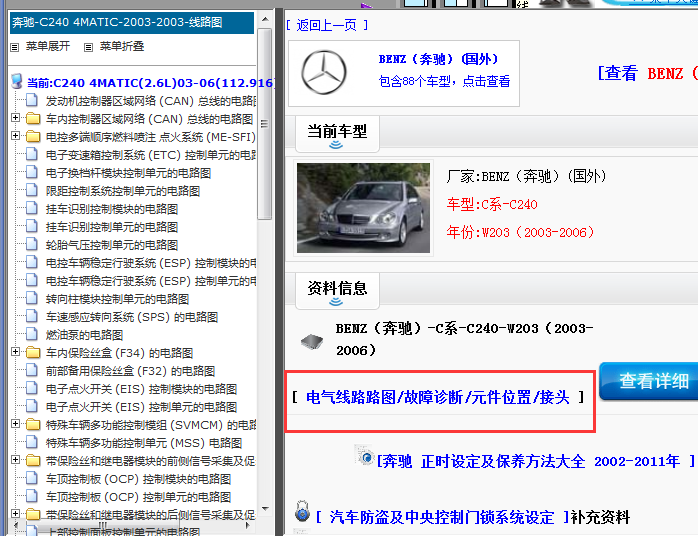
Task: Click document icon for 限距控制系统控制单元的电路图
Action: click(x=32, y=190)
